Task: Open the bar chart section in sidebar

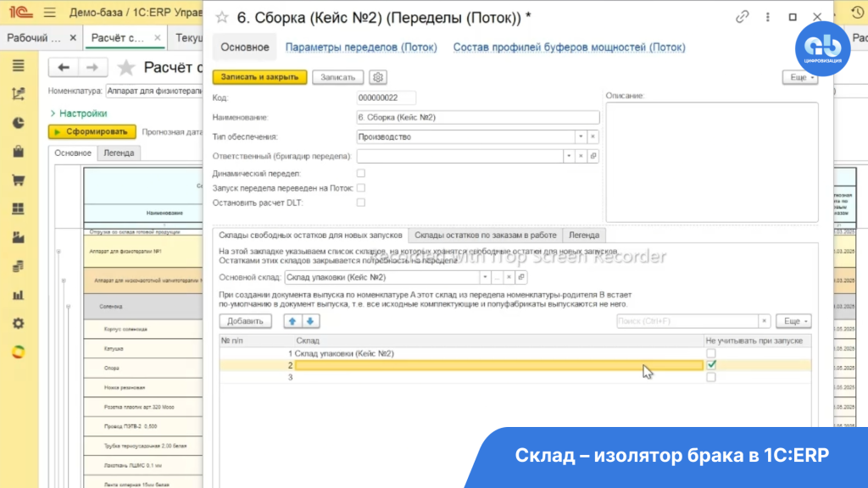Action: point(19,295)
